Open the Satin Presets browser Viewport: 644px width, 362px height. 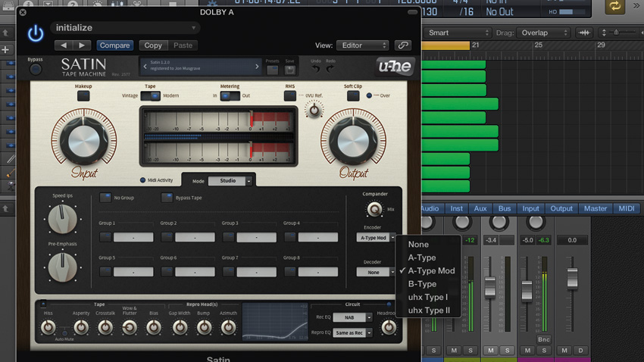(x=272, y=70)
